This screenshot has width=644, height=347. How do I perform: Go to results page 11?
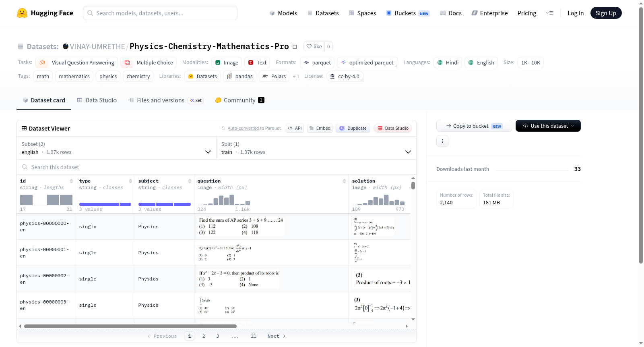[x=253, y=336]
